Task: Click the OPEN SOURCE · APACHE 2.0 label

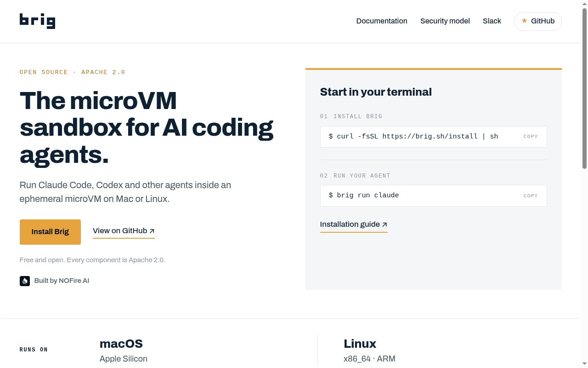Action: (73, 72)
